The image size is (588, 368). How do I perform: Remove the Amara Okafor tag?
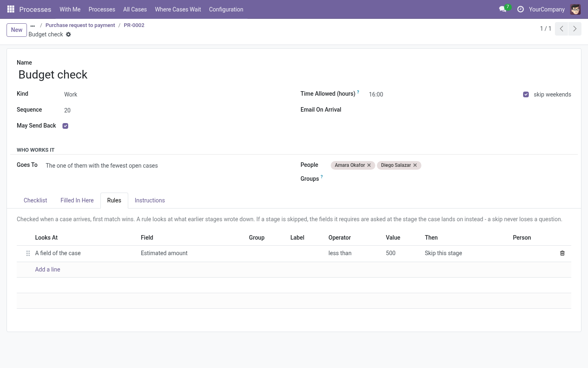(x=369, y=165)
